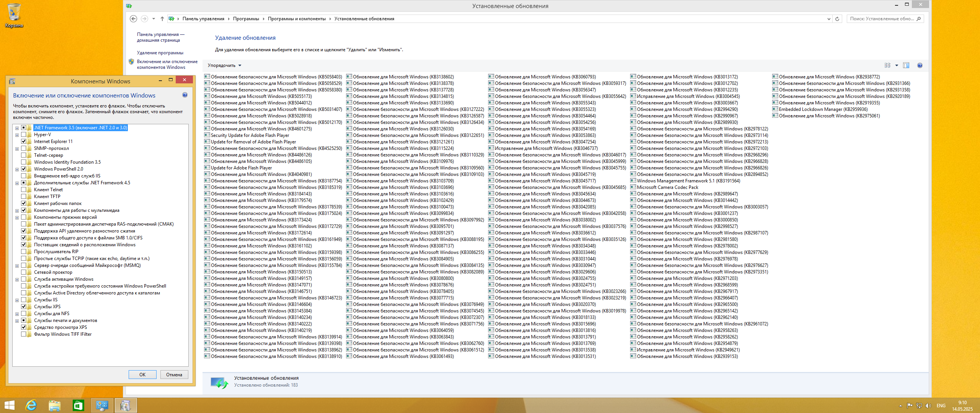The width and height of the screenshot is (980, 413).
Task: Go up one level with the up arrow
Action: pos(162,19)
